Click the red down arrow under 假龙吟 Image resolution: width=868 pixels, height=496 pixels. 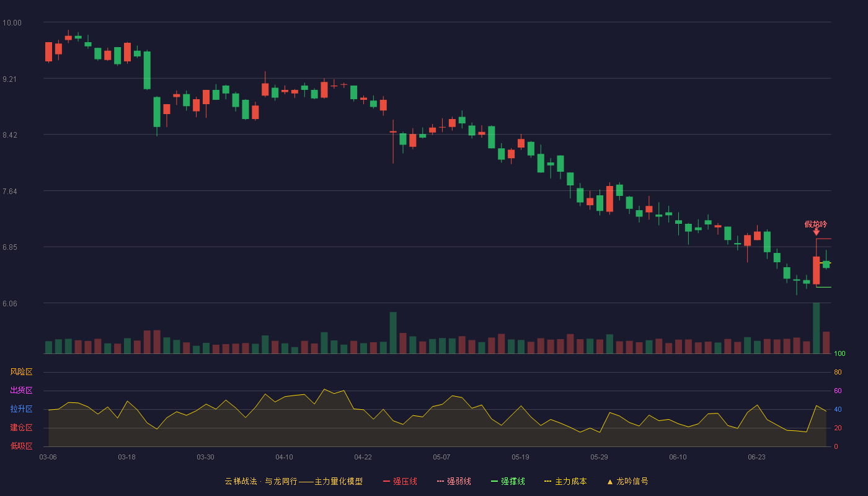(817, 232)
